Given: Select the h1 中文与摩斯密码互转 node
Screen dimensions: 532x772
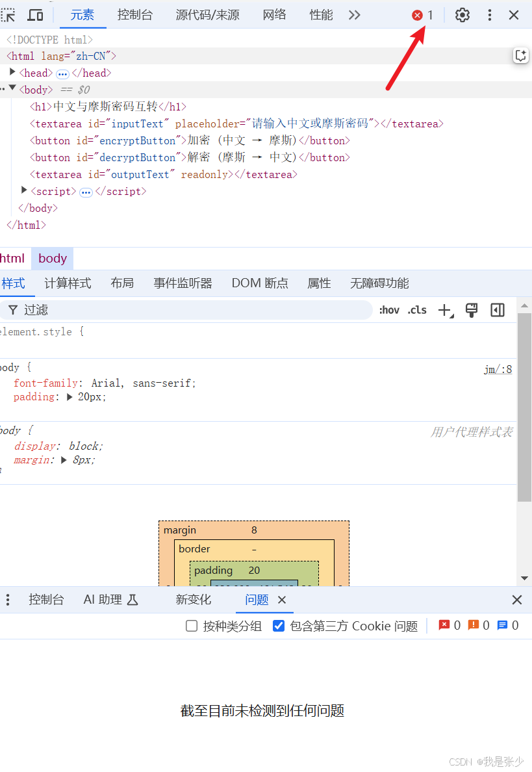Looking at the screenshot, I should (108, 107).
